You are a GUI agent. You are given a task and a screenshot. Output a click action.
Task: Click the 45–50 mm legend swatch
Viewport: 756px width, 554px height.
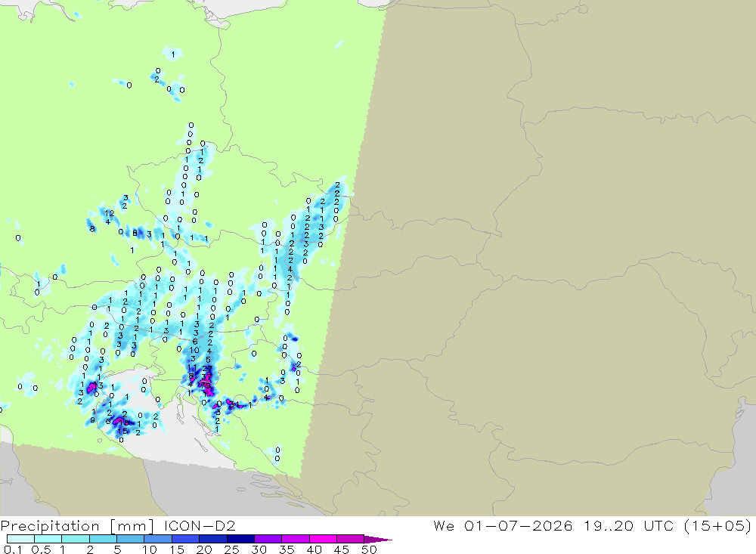click(x=350, y=539)
